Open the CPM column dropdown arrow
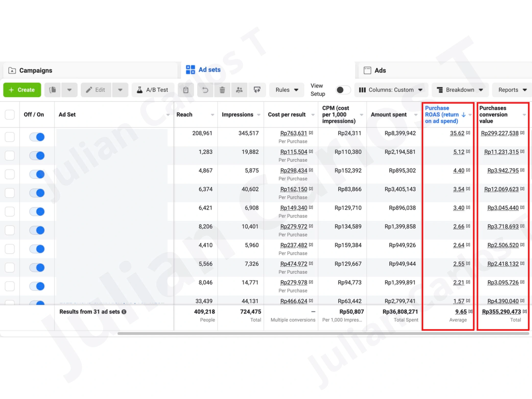Screen dimensions: 532x399 pos(361,115)
